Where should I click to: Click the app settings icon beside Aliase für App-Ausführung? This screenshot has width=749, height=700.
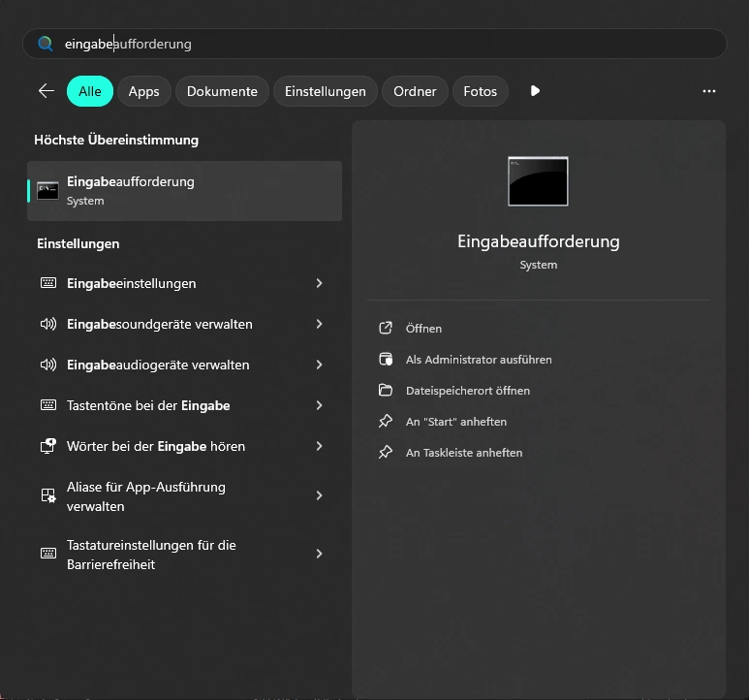click(x=48, y=495)
